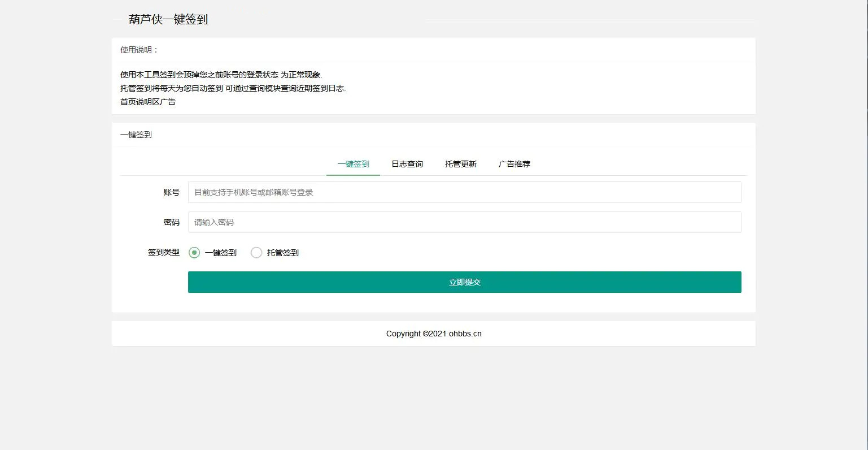
Task: Select the 托管签到 radio option
Action: (275, 253)
